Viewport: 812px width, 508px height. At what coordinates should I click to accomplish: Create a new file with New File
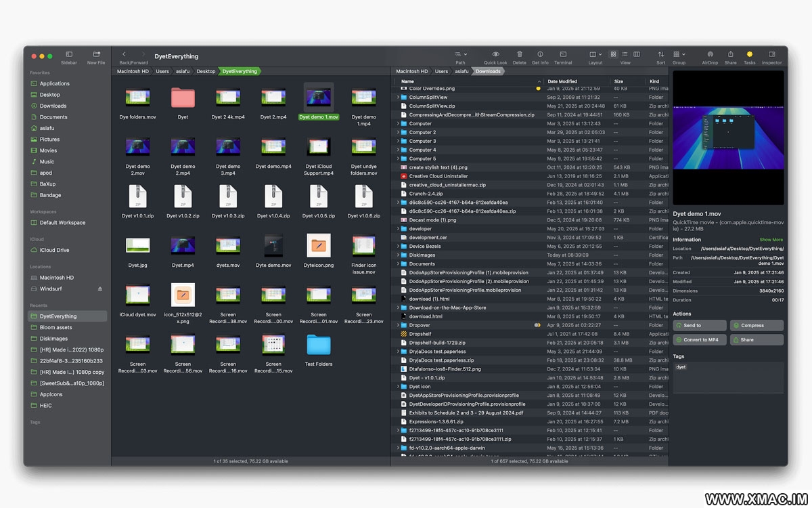96,54
